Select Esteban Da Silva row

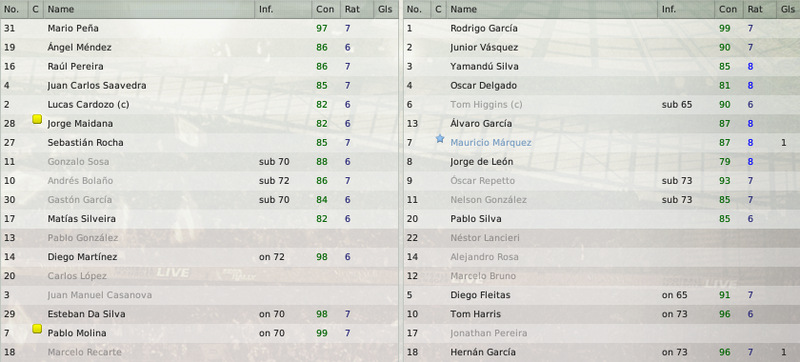tap(199, 314)
